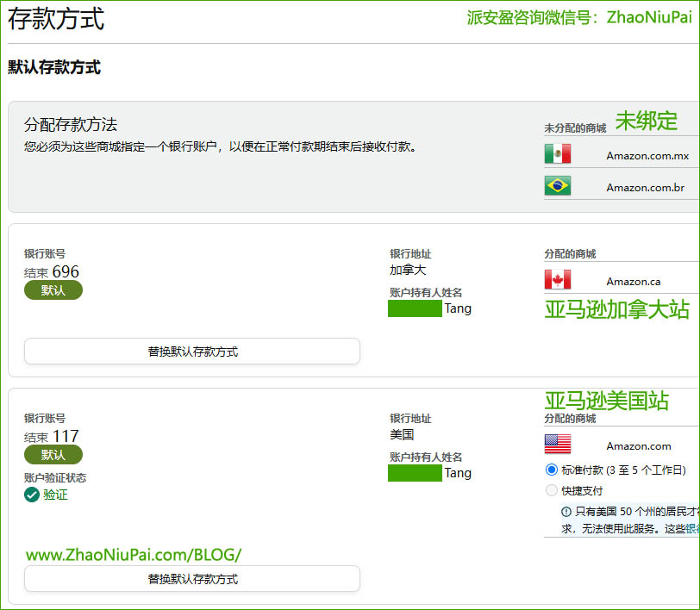Click the Amazon.ca marketplace name
The height and width of the screenshot is (610, 700).
tap(633, 281)
